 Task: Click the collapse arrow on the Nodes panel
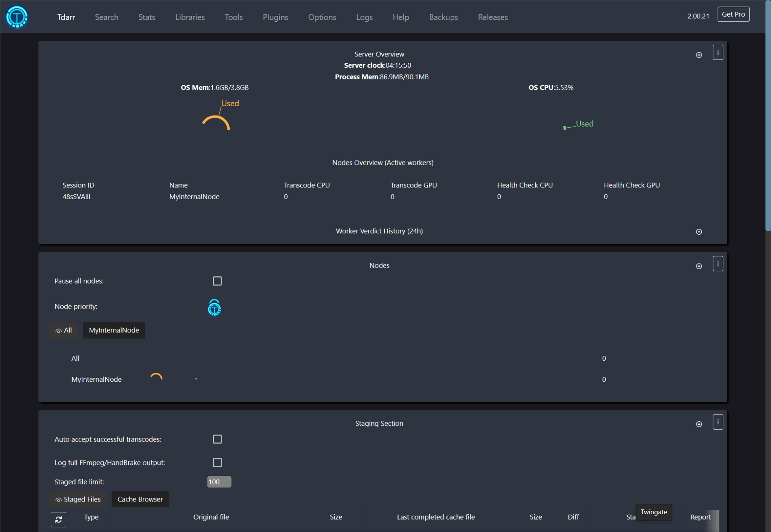click(699, 266)
